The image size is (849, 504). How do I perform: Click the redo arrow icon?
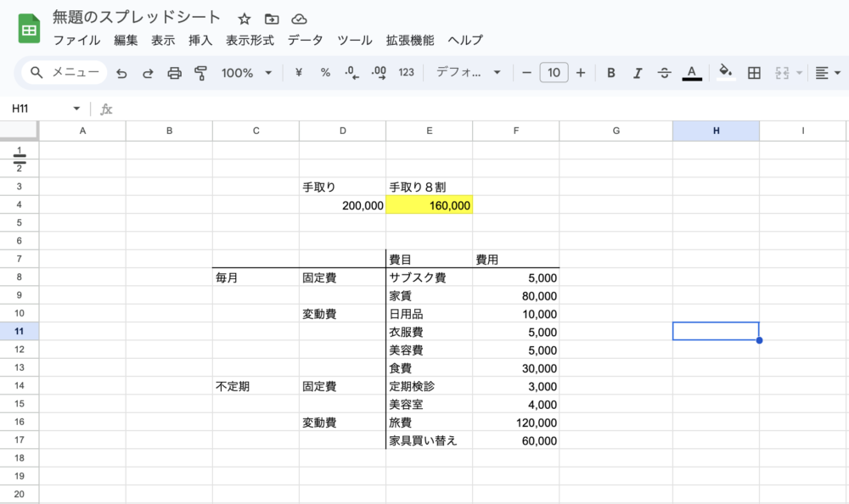click(148, 73)
